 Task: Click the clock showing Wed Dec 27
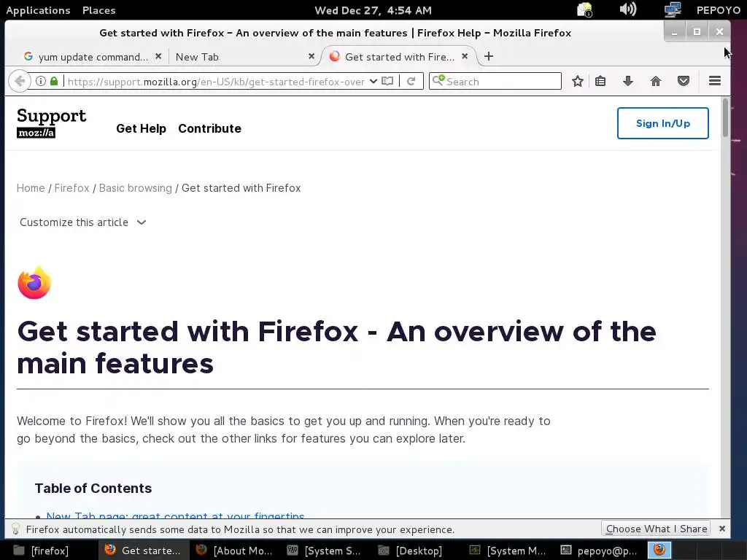[x=373, y=10]
